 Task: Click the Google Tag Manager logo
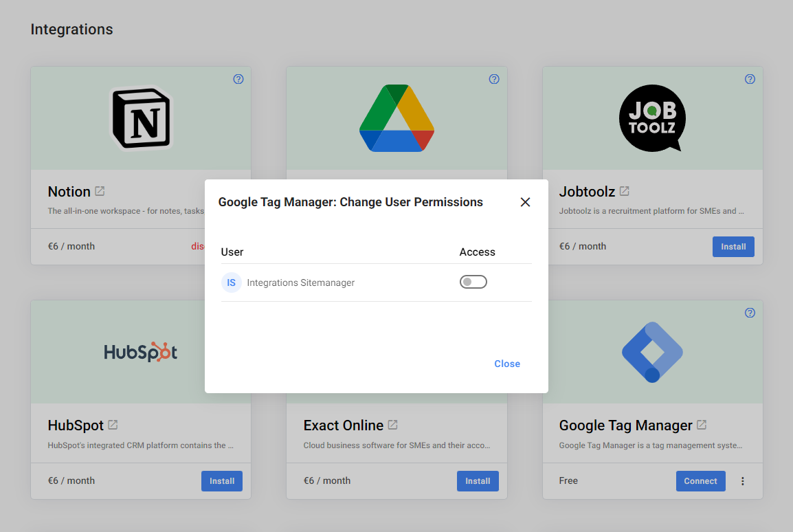pyautogui.click(x=652, y=352)
